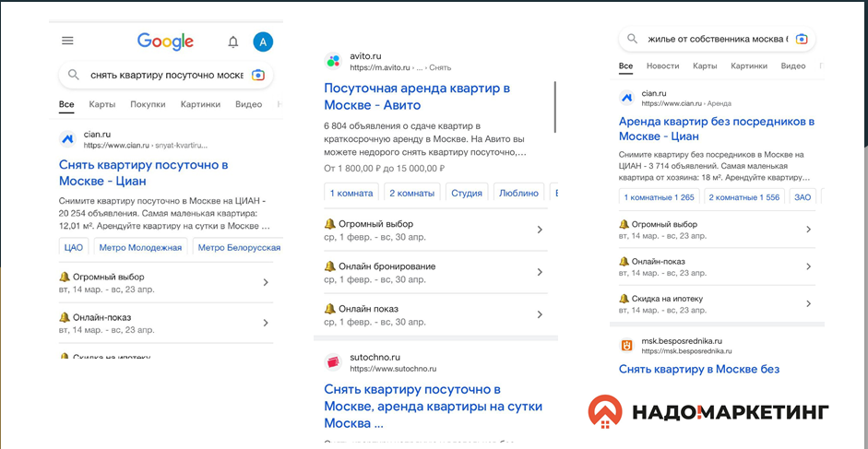Click the 'https://www.sutochno.ru' URL text
Viewport: 868px width, 449px height.
click(393, 369)
